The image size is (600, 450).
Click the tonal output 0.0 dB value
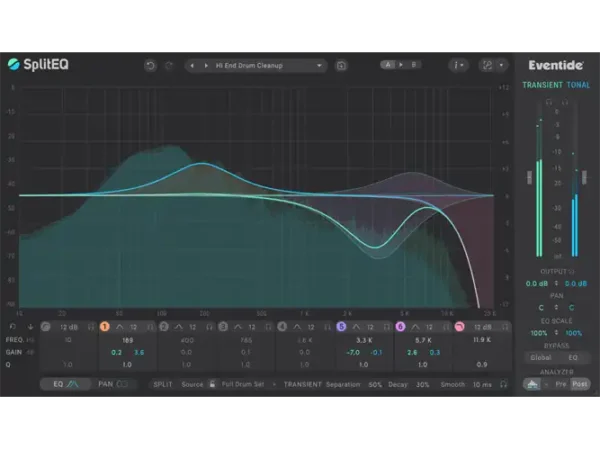[x=576, y=284]
